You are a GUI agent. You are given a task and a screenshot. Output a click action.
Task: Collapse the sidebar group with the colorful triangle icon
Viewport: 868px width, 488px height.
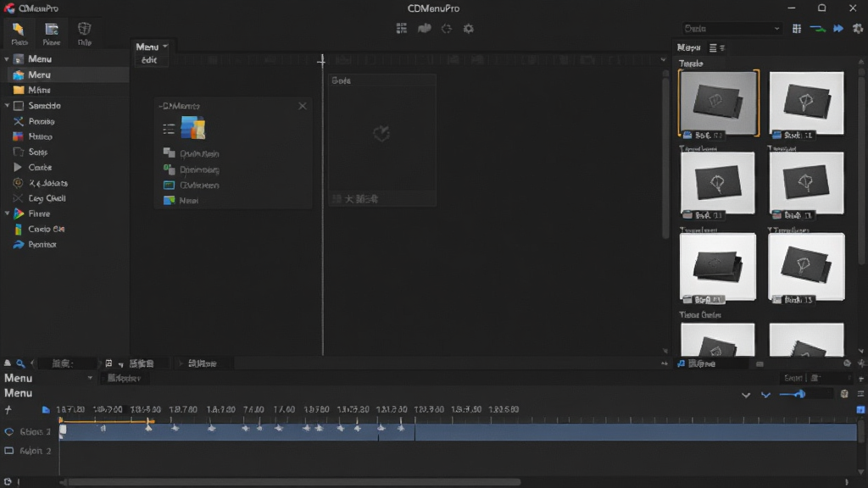7,213
